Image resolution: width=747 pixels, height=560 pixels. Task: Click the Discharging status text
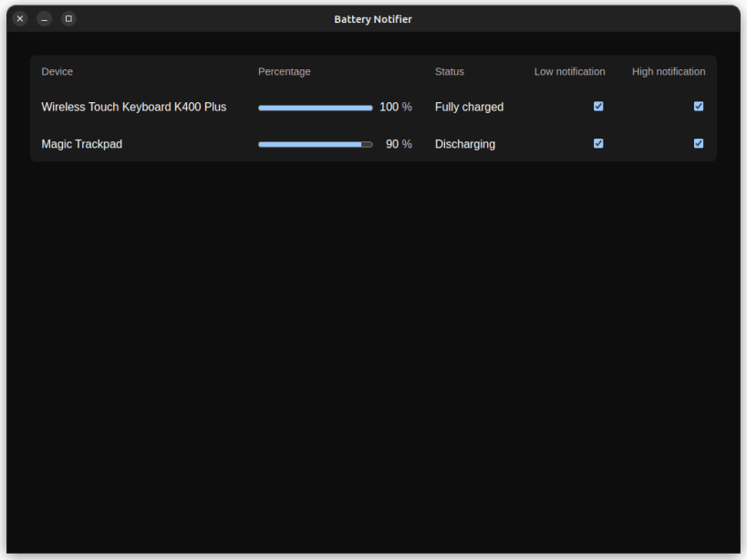click(465, 144)
